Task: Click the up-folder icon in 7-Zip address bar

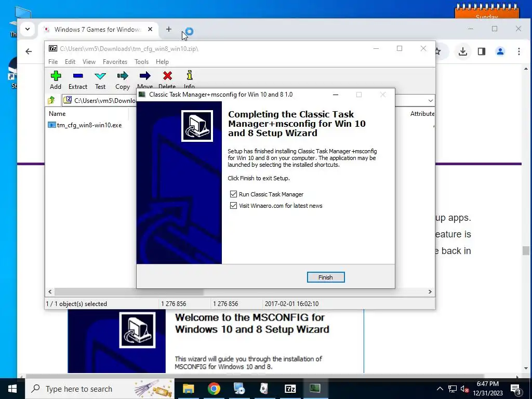Action: [x=51, y=100]
